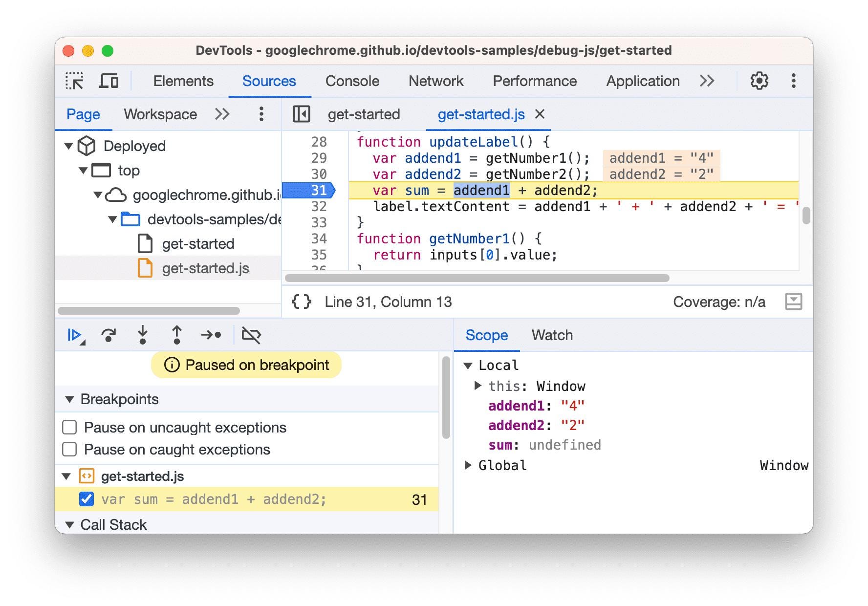Click the top frame icon
This screenshot has height=606, width=868.
(101, 171)
